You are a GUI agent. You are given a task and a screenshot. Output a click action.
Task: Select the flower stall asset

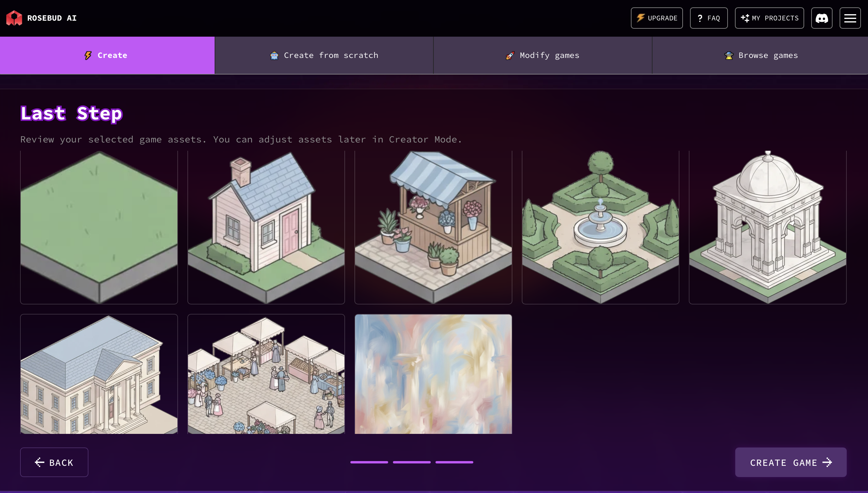coord(433,227)
